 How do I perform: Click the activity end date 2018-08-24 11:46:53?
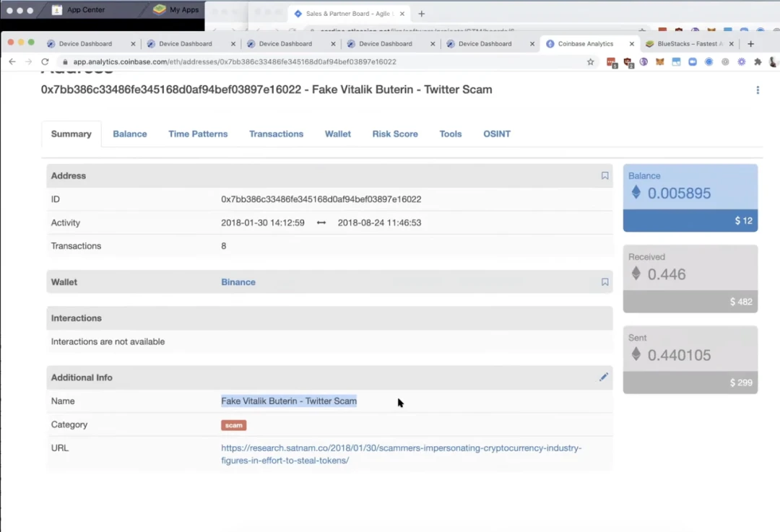click(380, 223)
